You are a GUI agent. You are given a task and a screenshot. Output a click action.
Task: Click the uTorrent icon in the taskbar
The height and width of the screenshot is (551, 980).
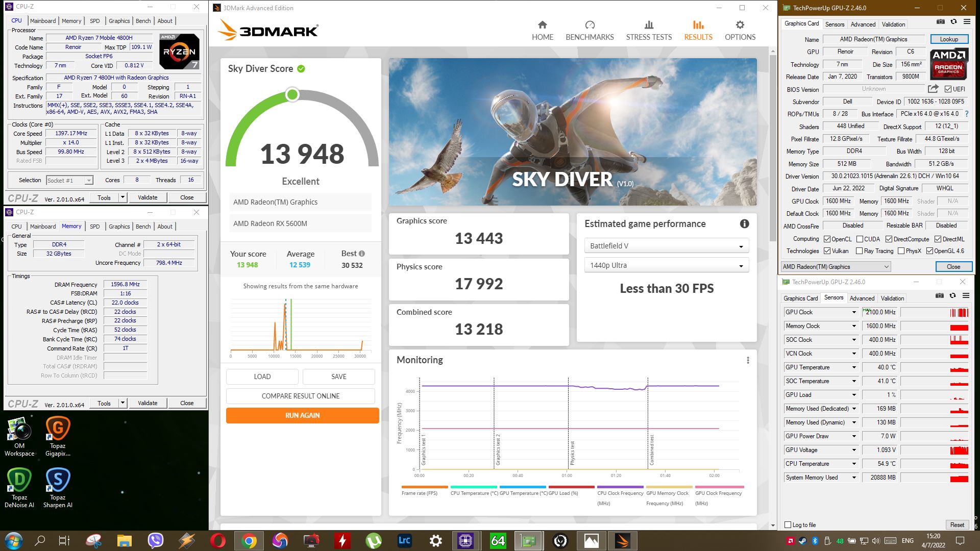click(374, 541)
